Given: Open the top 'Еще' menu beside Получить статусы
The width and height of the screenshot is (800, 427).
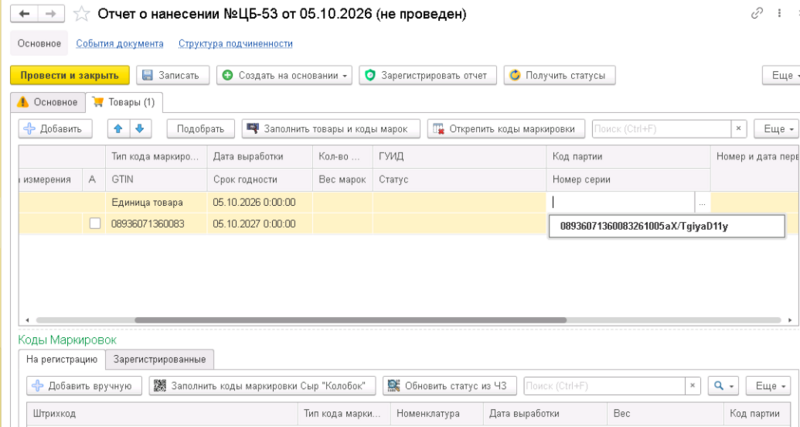Looking at the screenshot, I should pos(782,76).
